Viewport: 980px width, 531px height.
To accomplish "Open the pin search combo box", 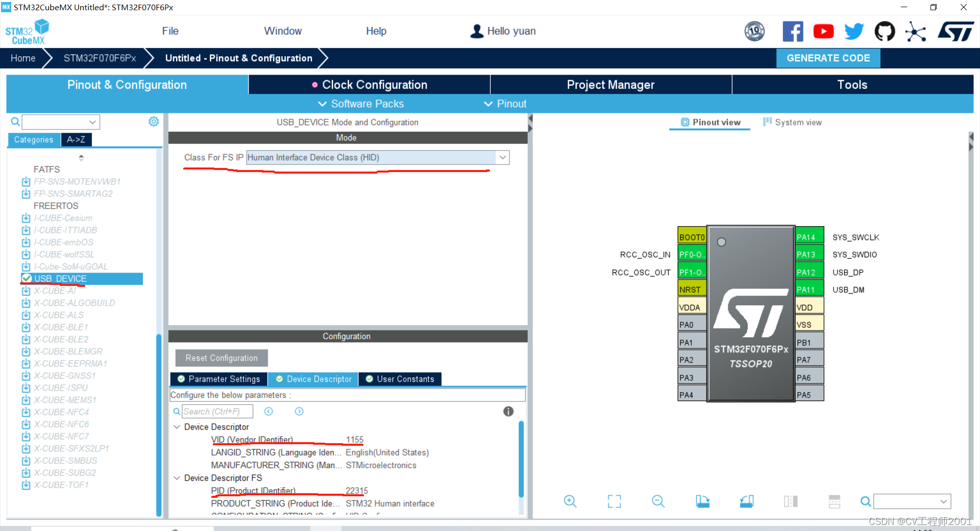I will [x=912, y=501].
